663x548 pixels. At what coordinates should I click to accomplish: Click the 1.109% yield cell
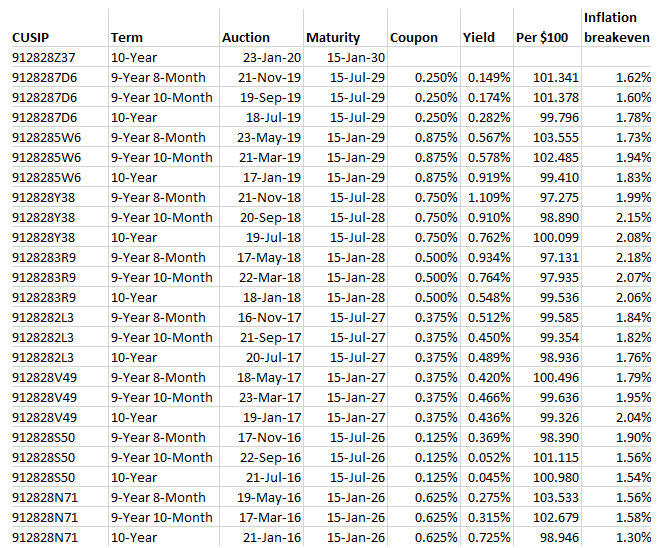[487, 197]
